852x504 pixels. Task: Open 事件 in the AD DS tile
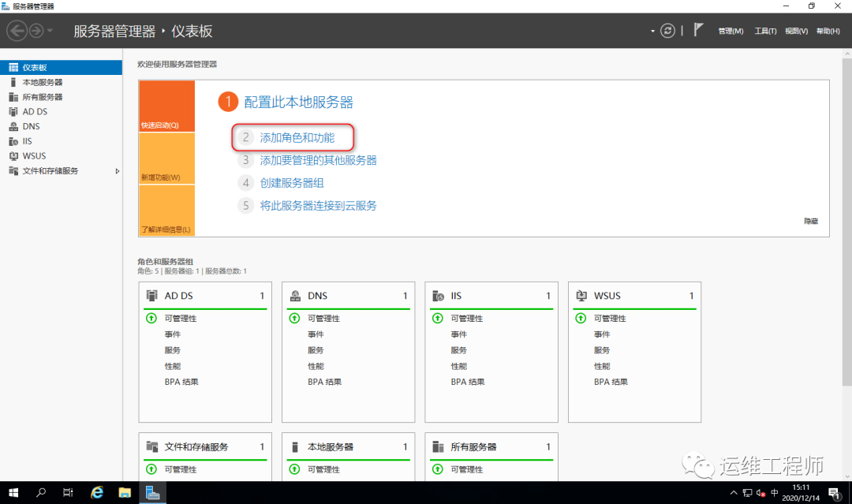pos(173,334)
